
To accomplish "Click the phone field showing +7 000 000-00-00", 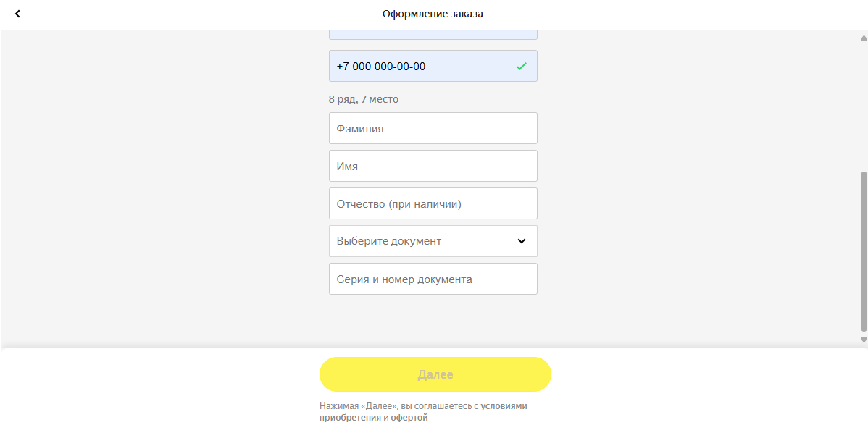I will [x=433, y=67].
